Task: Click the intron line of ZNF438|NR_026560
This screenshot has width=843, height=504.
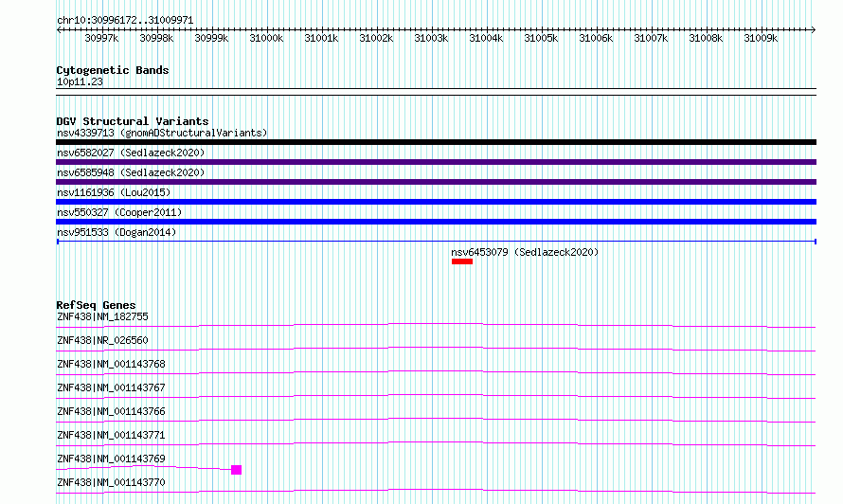Action: click(436, 349)
